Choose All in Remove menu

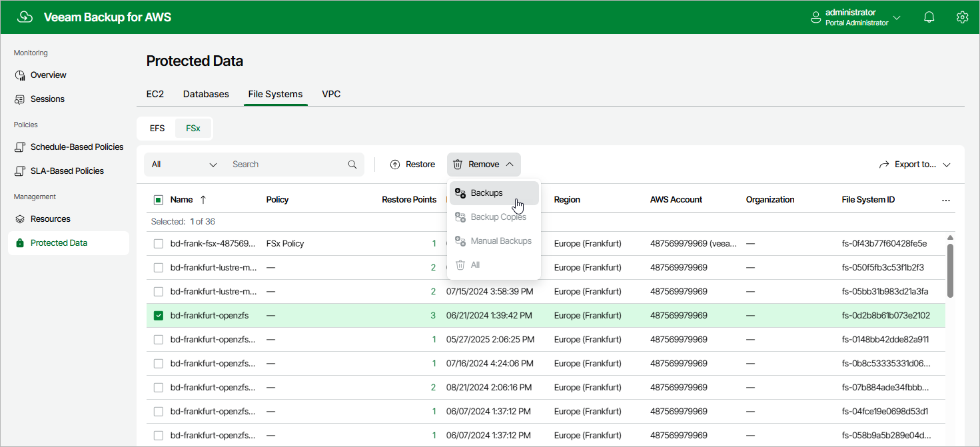tap(494, 265)
